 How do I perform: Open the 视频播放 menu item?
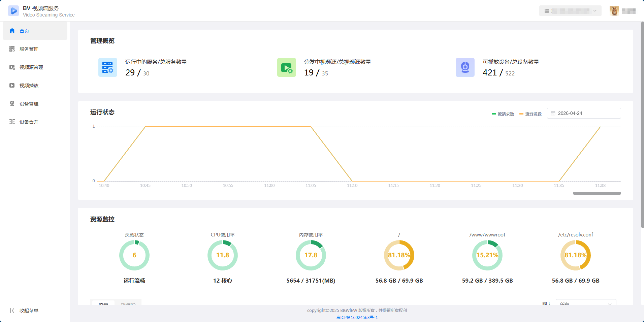point(35,85)
